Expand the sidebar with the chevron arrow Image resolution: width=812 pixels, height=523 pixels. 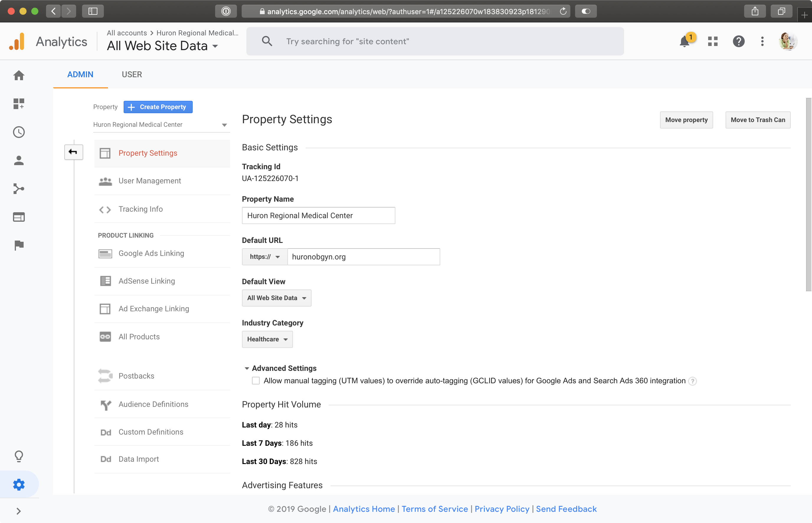(19, 511)
